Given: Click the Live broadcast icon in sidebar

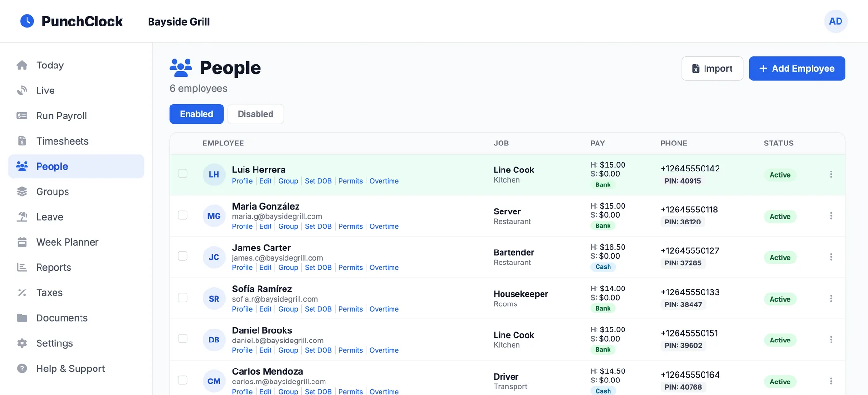Looking at the screenshot, I should point(22,91).
